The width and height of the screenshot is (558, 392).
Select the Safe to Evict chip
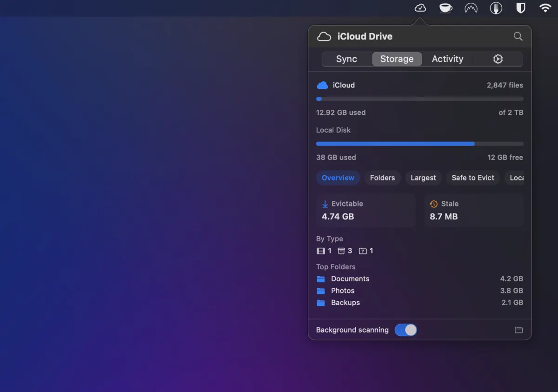(x=473, y=178)
